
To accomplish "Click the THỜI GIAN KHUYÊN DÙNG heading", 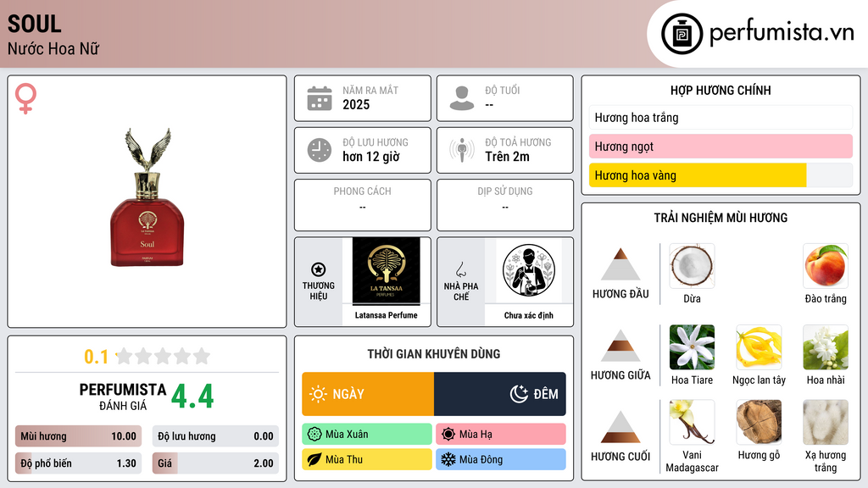I will 434,354.
